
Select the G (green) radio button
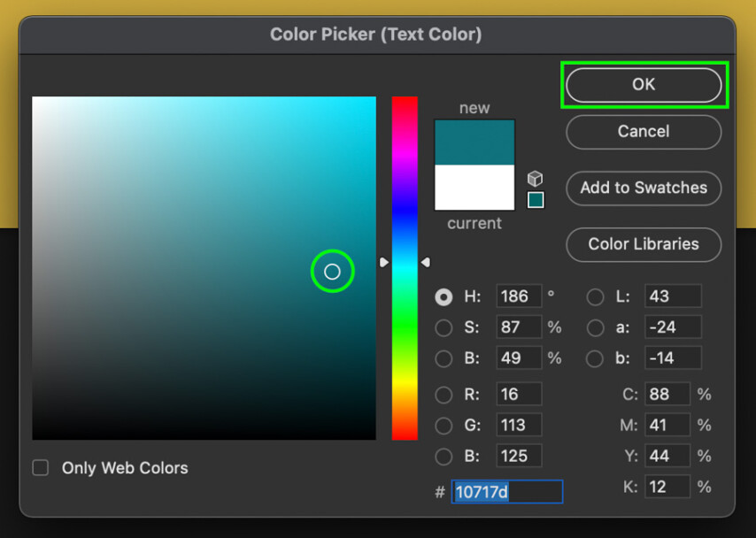pos(444,426)
